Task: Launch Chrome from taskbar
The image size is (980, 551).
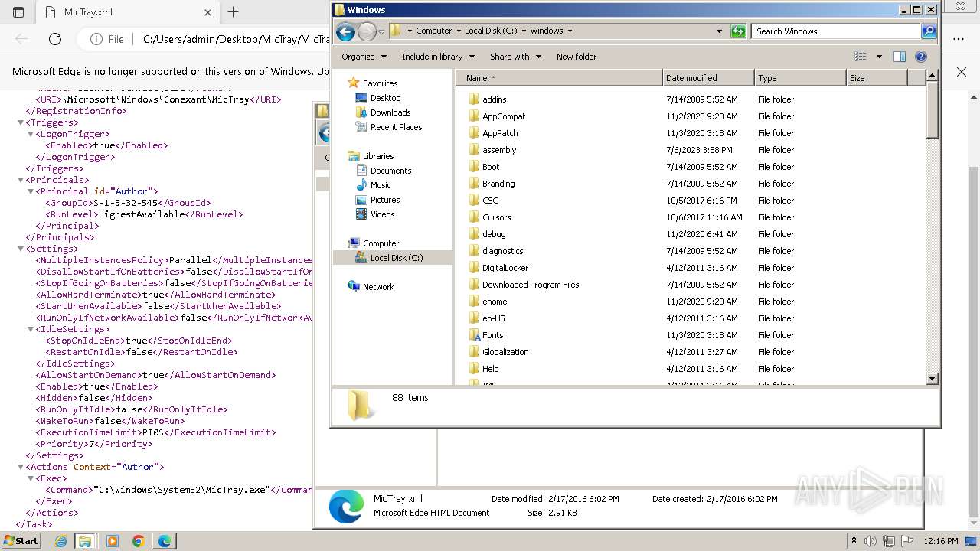Action: (x=138, y=541)
